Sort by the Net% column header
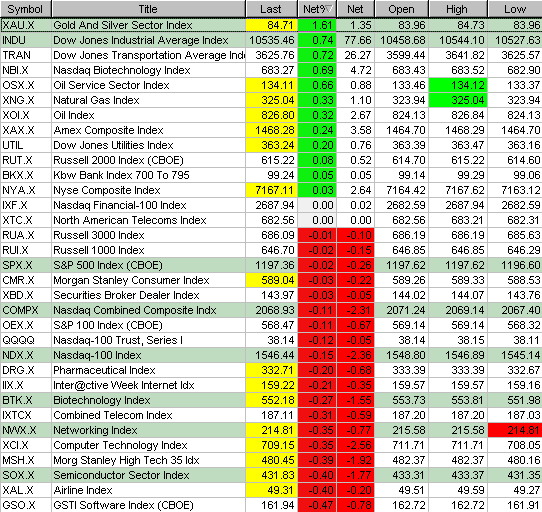Image resolution: width=542 pixels, height=512 pixels. pyautogui.click(x=317, y=9)
